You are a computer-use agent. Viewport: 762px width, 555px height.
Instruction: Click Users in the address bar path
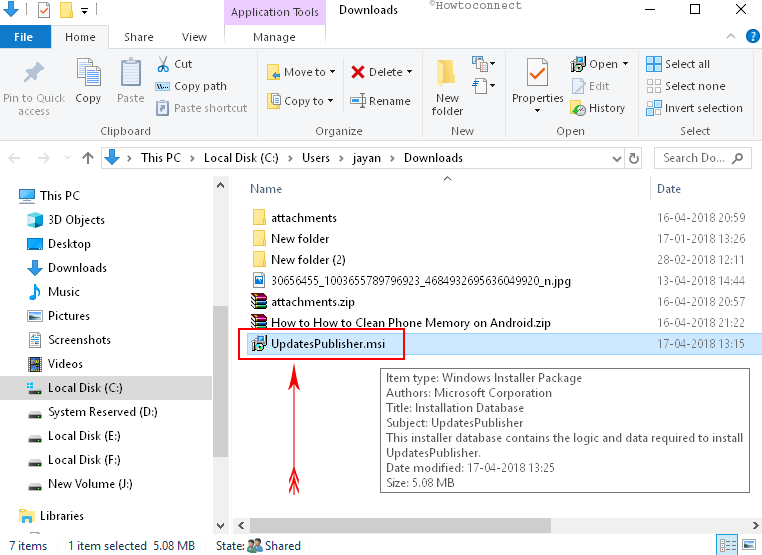click(316, 158)
